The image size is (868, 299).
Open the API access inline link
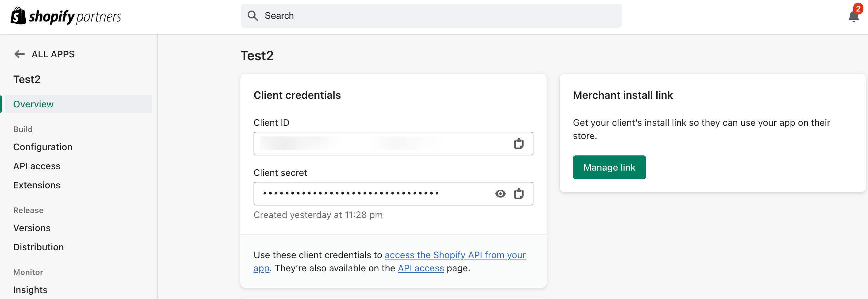[x=420, y=268]
